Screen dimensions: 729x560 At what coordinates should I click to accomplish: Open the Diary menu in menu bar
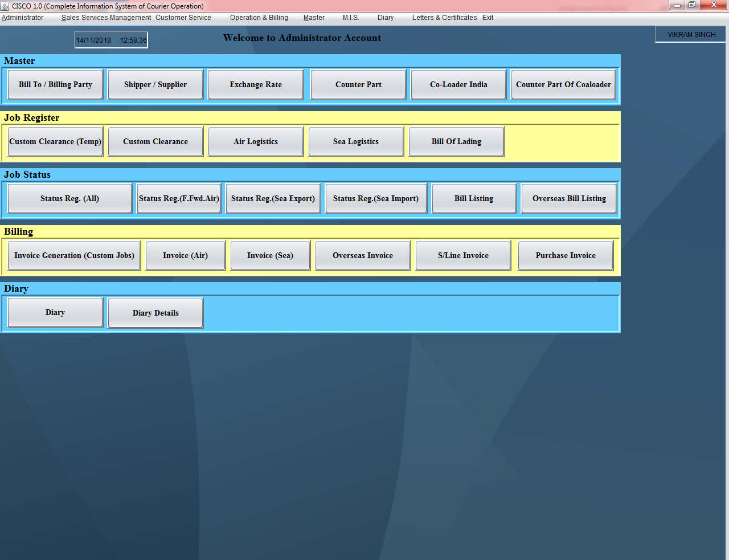click(x=386, y=18)
